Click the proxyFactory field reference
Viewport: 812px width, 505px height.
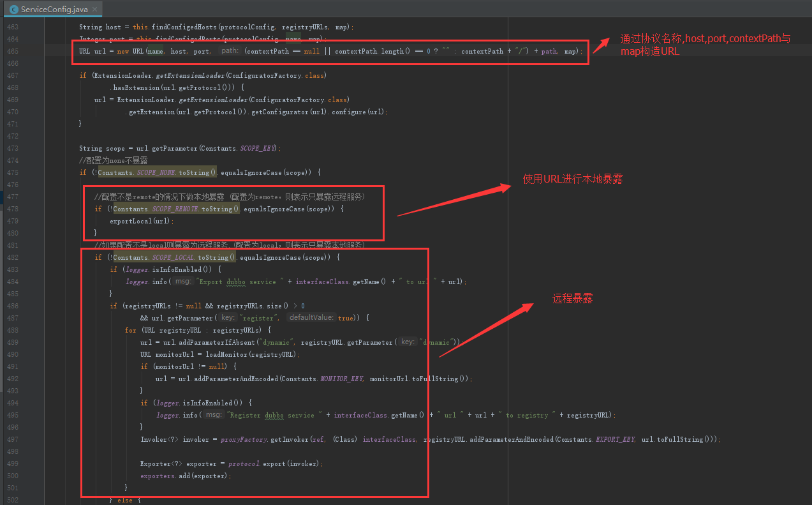point(245,439)
